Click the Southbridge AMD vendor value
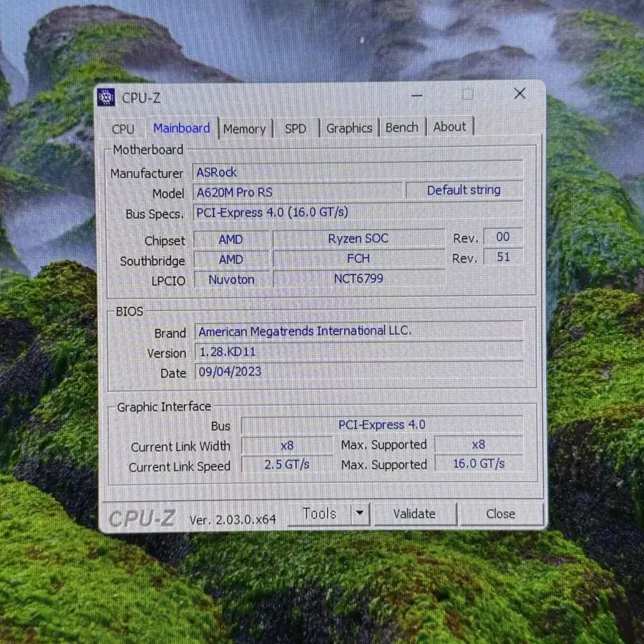Viewport: 644px width, 644px height. pyautogui.click(x=231, y=259)
